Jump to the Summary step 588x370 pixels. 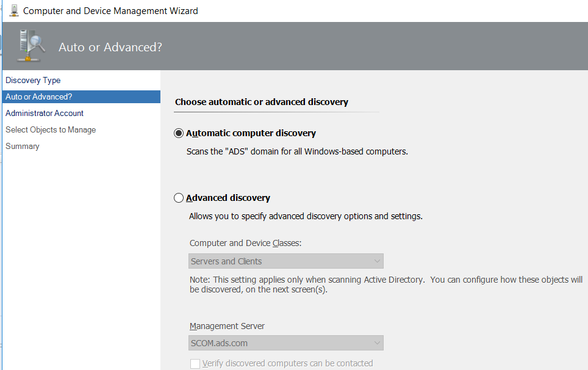pyautogui.click(x=22, y=147)
